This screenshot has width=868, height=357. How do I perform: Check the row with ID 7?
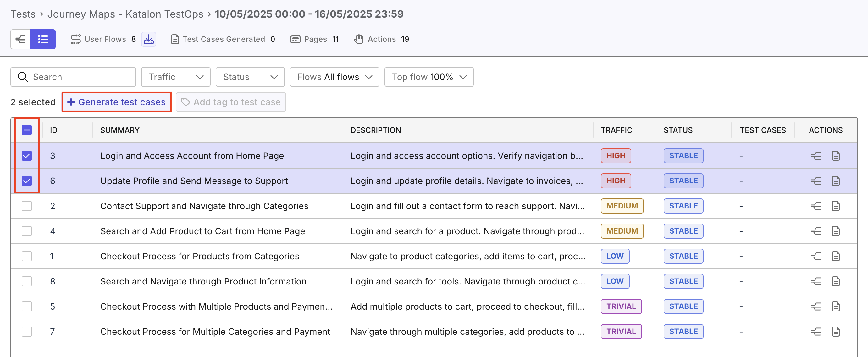[27, 332]
